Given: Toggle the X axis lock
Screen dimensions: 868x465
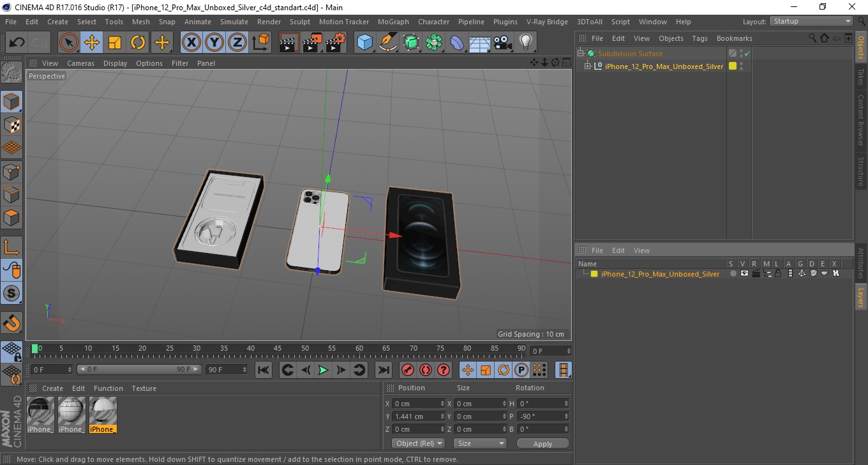Looking at the screenshot, I should point(191,43).
